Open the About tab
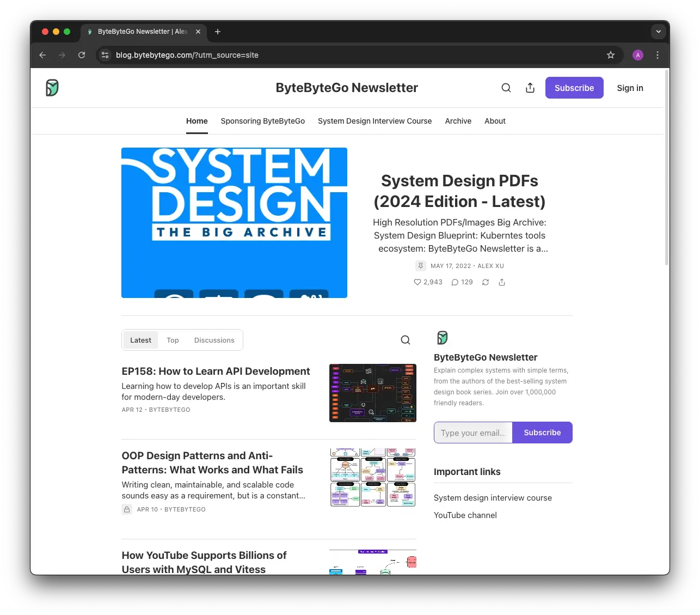700x615 pixels. 495,121
